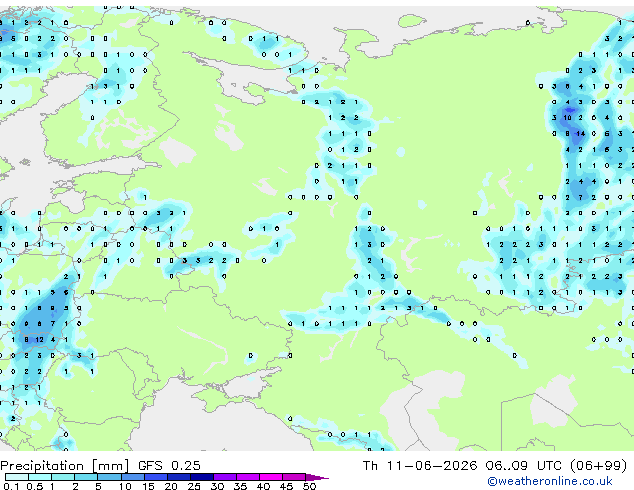Click the "14" precipitation value on the map
The height and width of the screenshot is (490, 634).
581,133
